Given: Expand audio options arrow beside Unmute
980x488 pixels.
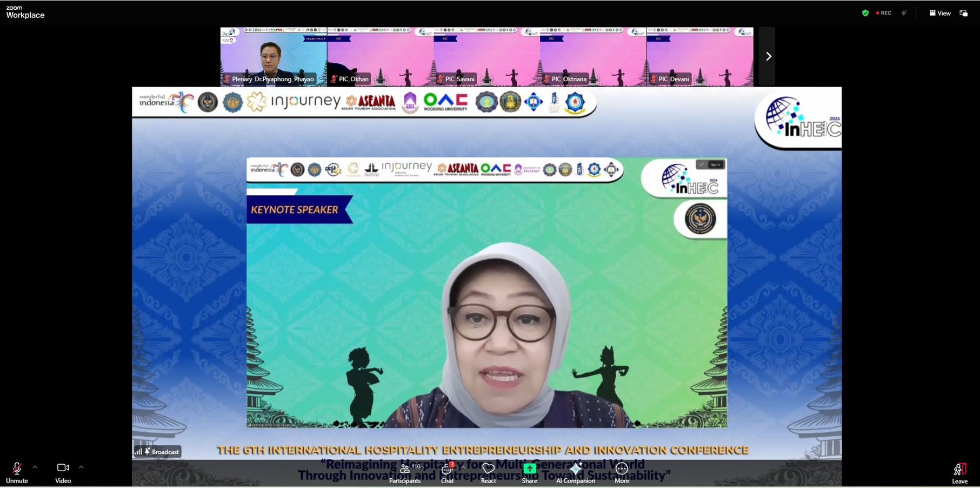Looking at the screenshot, I should click(35, 467).
